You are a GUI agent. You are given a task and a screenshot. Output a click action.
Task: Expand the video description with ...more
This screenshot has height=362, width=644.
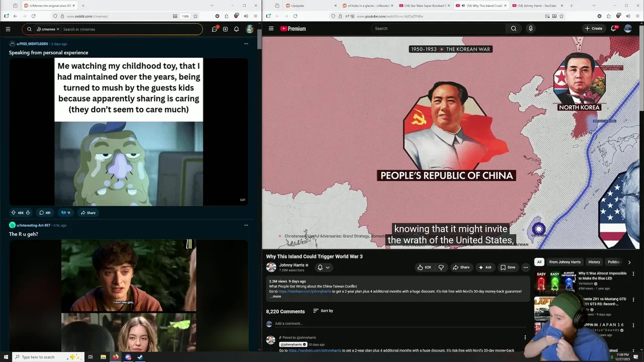[275, 297]
